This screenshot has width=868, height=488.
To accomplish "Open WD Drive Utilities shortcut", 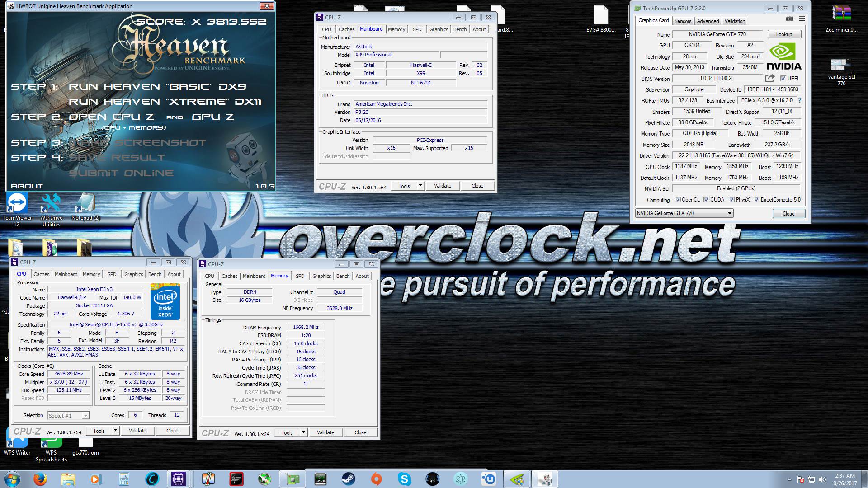I will click(x=51, y=210).
